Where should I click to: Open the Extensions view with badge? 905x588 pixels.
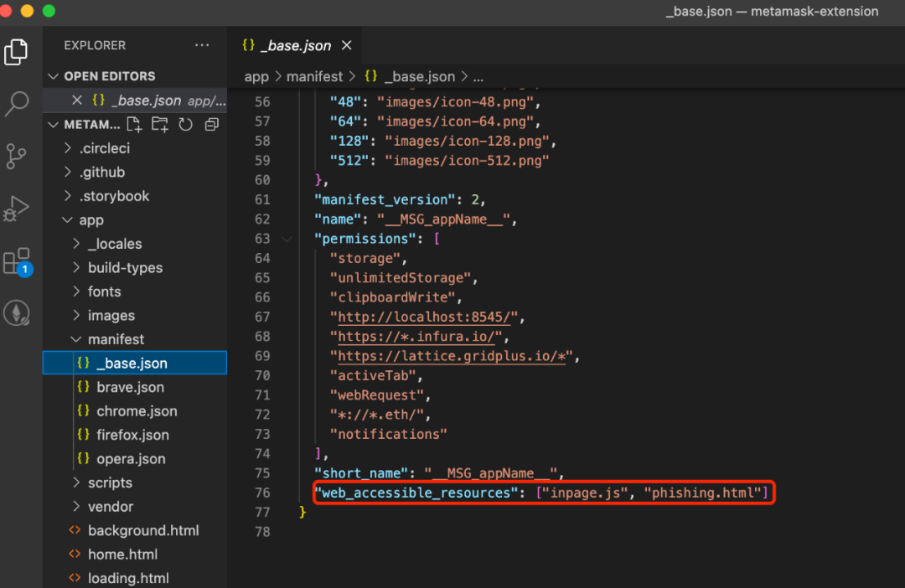[18, 262]
